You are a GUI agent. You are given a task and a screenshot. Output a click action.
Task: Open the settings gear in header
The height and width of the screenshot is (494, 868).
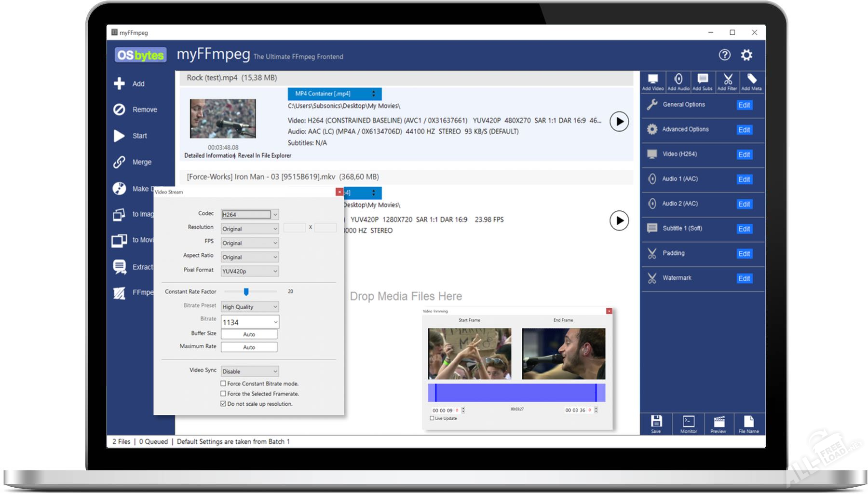coord(746,55)
